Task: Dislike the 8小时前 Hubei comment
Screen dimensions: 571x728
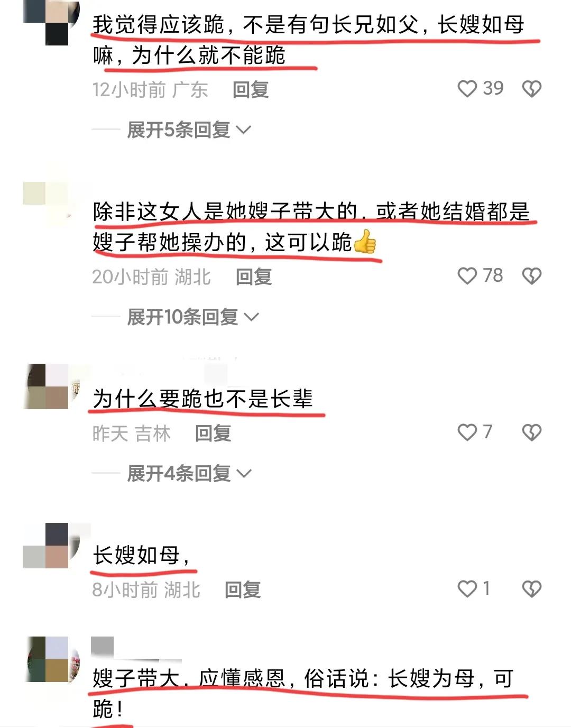Action: point(531,589)
